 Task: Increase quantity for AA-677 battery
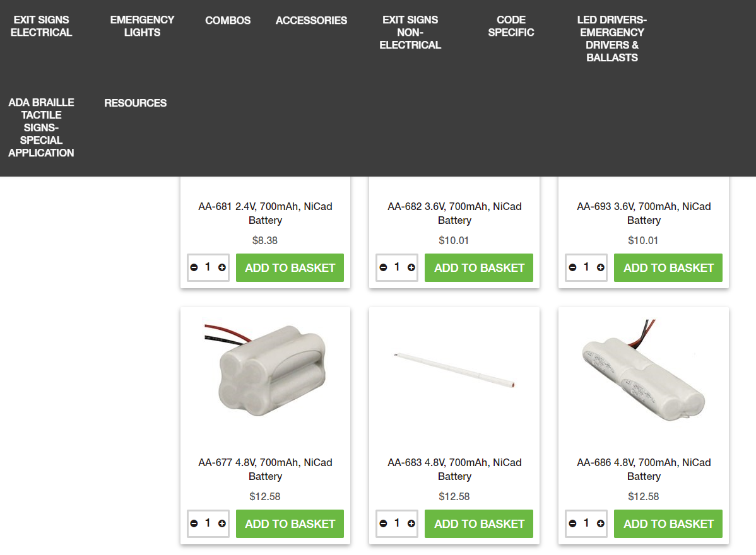(221, 523)
